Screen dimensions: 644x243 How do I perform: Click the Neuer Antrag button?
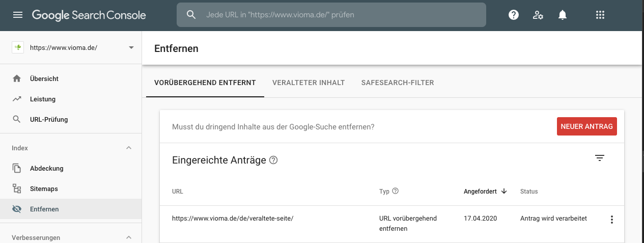tap(586, 126)
